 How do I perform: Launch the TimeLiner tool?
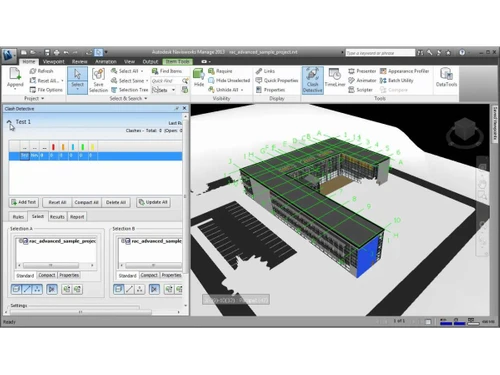click(x=335, y=78)
